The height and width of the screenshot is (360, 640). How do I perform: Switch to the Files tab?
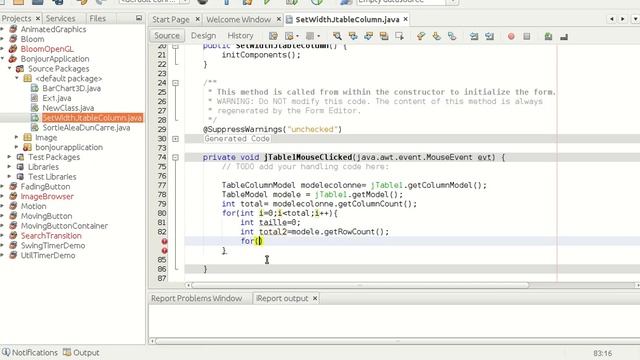tap(98, 18)
